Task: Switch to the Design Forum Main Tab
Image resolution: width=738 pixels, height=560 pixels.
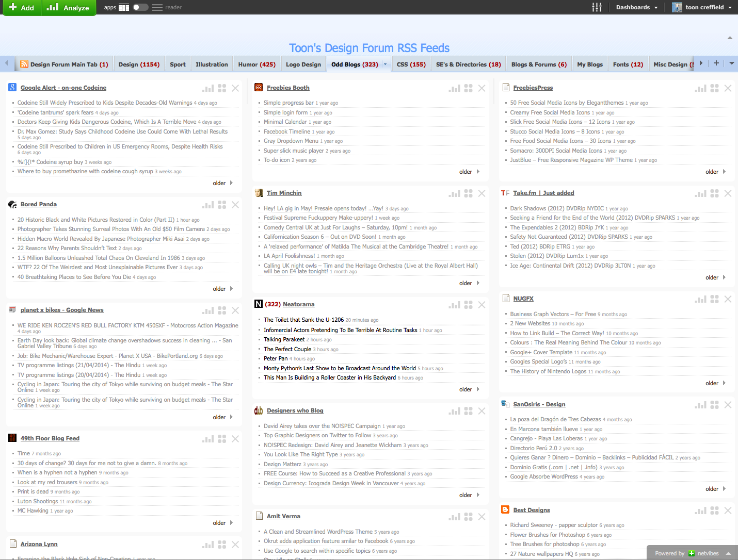Action: coord(65,64)
